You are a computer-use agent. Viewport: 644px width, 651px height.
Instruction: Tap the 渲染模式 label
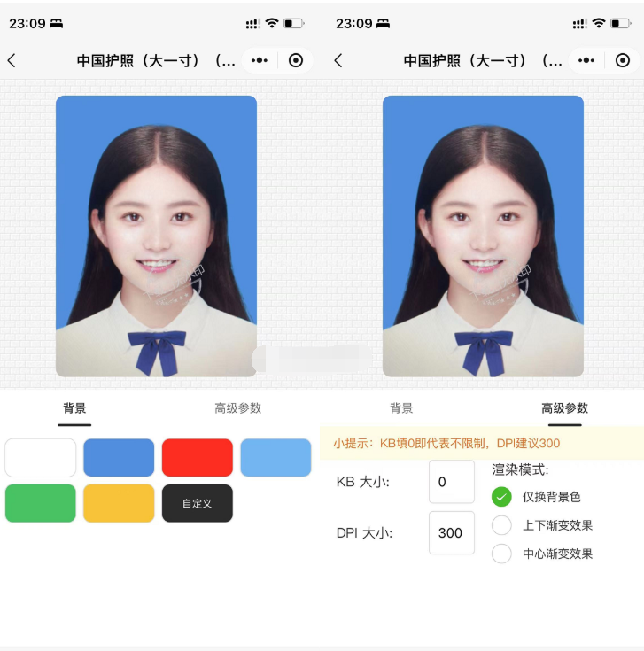tap(520, 469)
